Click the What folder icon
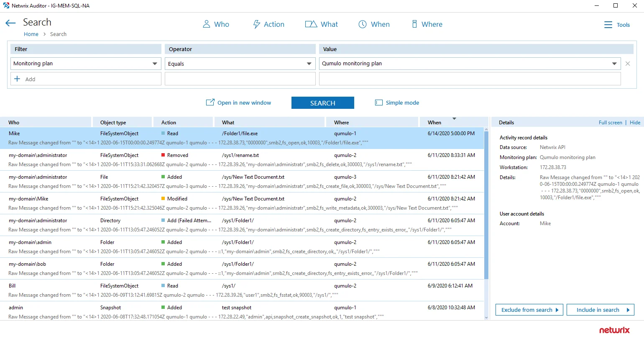Screen dimensions: 644x339 click(x=311, y=24)
